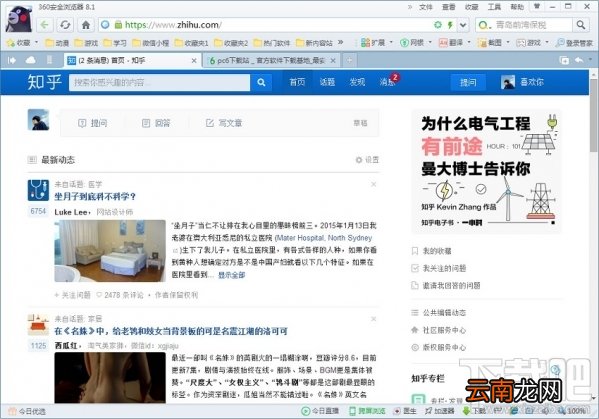The width and height of the screenshot is (599, 419).
Task: Click 写文章 in the compose bar
Action: (224, 123)
